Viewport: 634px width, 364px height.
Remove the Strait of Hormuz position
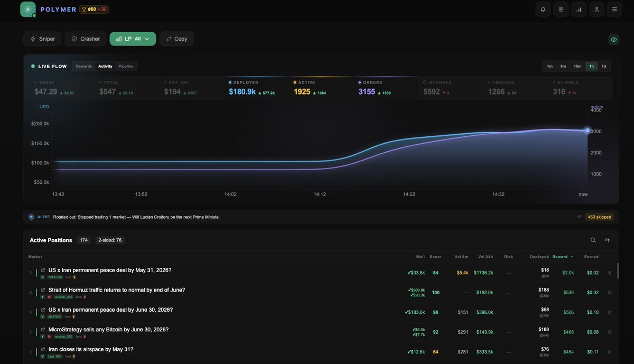coord(609,293)
